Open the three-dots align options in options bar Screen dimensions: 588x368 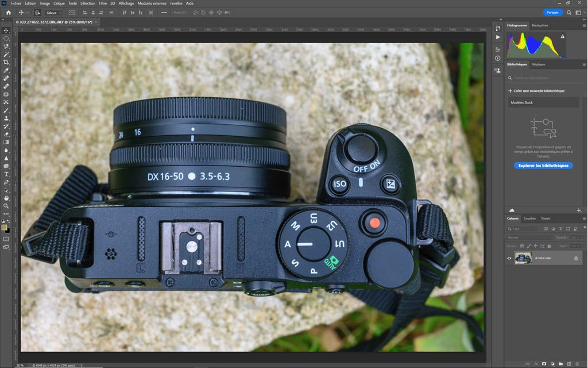click(164, 13)
